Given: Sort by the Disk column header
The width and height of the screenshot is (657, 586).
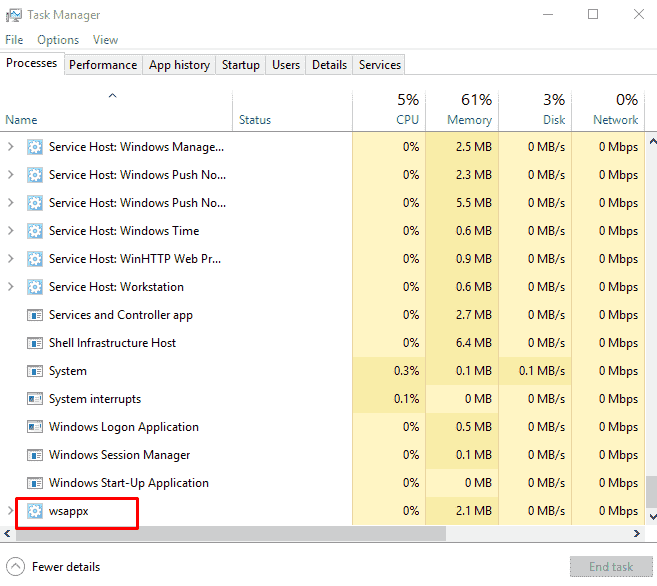Looking at the screenshot, I should [535, 110].
